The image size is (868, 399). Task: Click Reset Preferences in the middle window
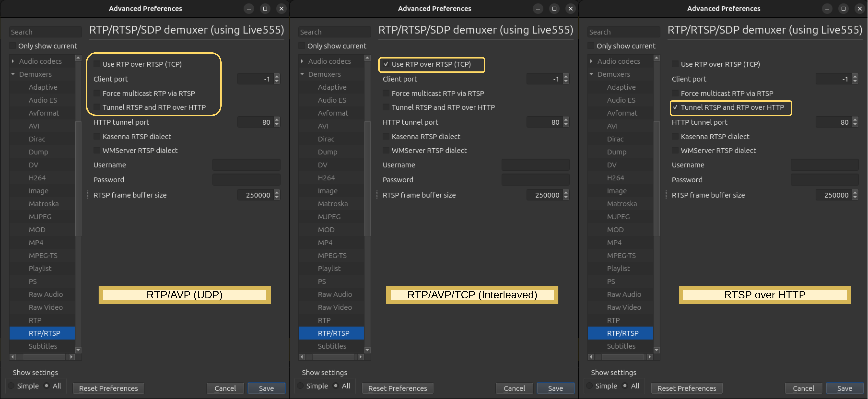coord(397,388)
